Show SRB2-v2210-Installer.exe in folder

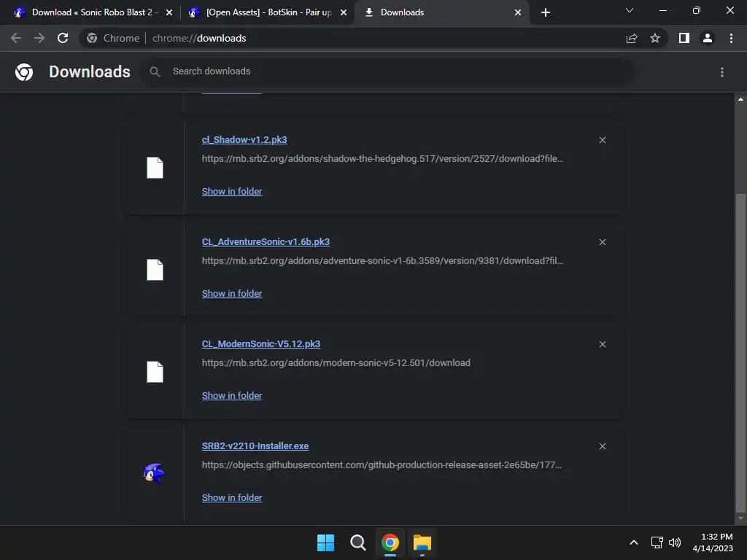[x=232, y=497]
